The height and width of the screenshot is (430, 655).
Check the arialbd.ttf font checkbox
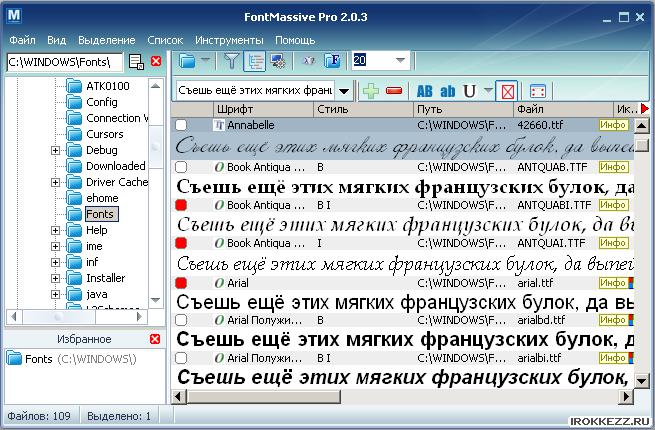click(181, 320)
